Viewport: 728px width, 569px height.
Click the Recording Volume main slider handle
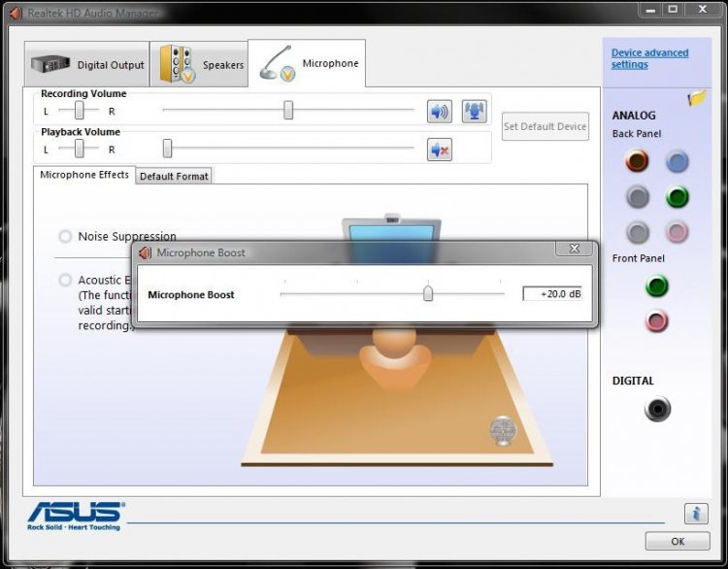[288, 110]
